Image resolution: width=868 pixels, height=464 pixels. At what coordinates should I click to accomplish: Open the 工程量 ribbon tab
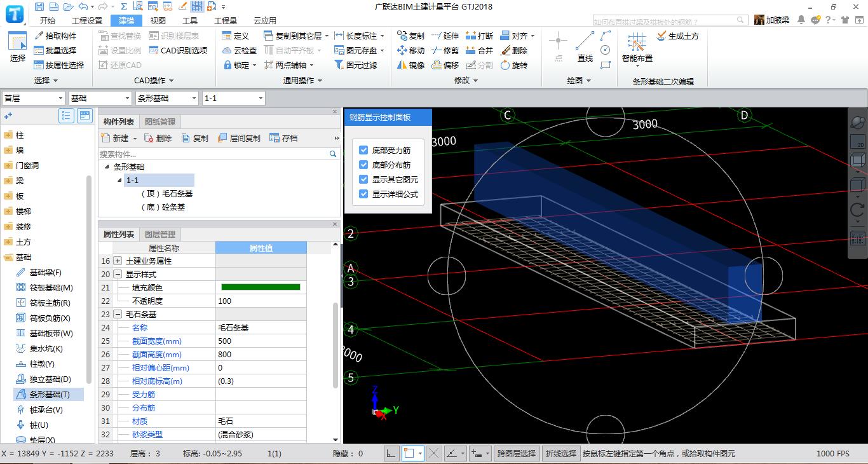click(x=226, y=20)
